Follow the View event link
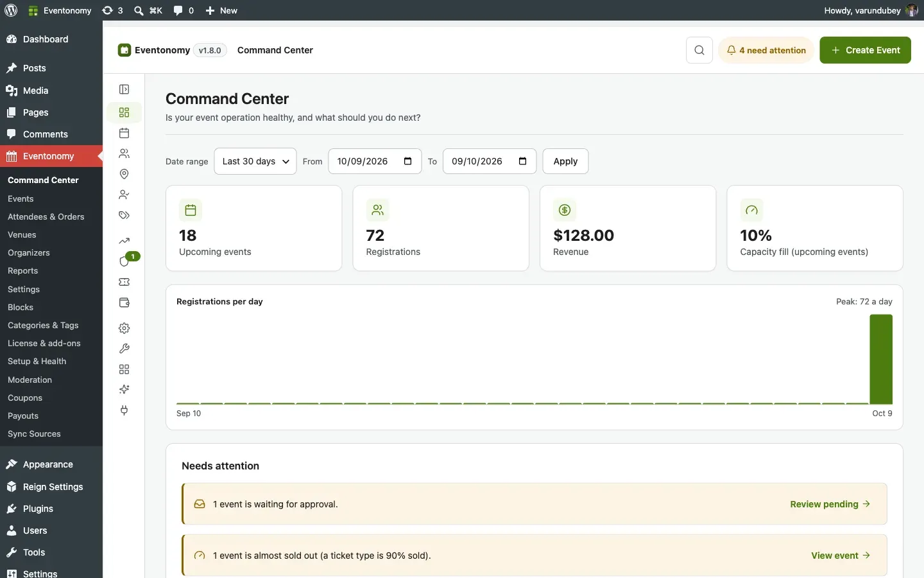 (841, 556)
